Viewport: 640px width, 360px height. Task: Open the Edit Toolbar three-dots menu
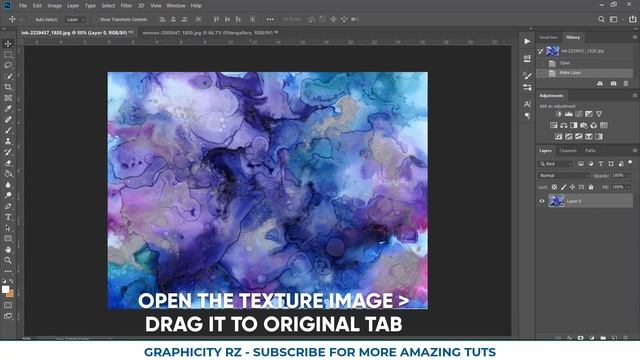point(8,271)
